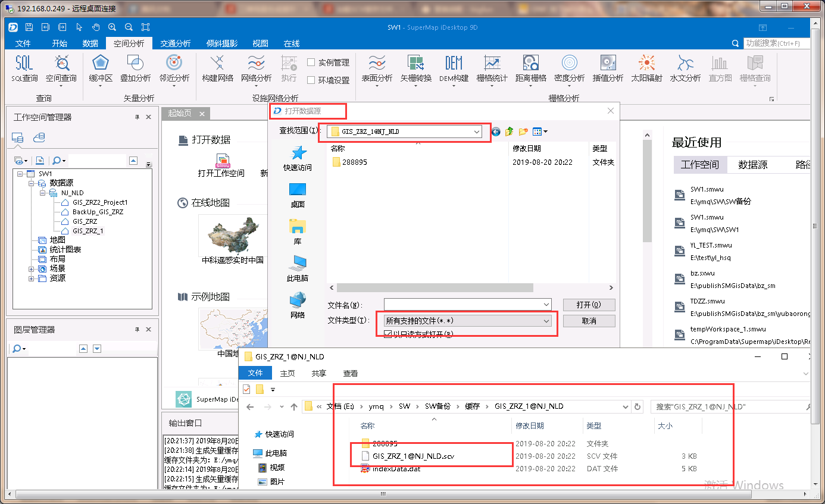Click 打开工作空间 icon on start page
Viewport: 825px width, 504px height.
(222, 160)
